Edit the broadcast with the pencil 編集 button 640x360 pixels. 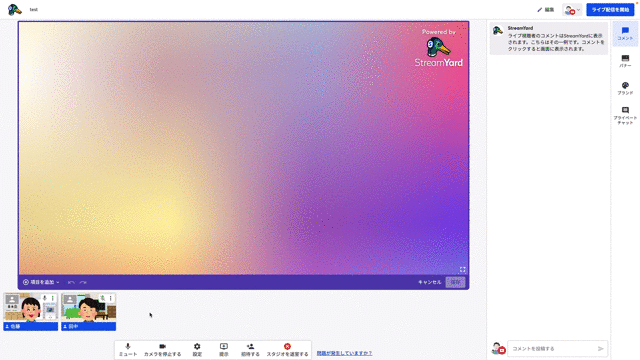tap(546, 9)
